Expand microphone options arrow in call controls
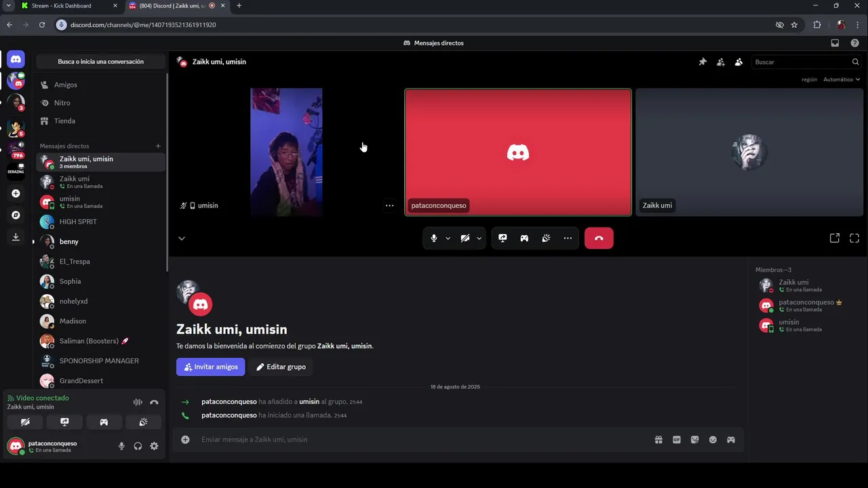 pos(448,238)
